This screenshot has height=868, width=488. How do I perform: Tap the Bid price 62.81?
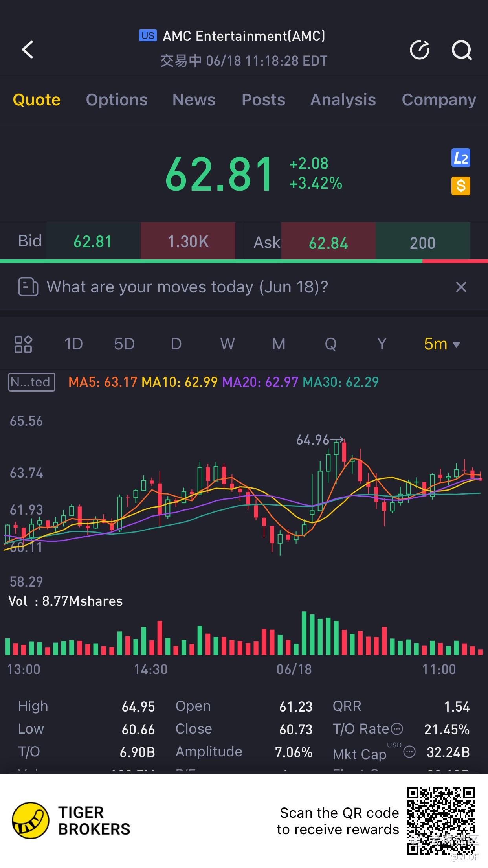(x=93, y=241)
